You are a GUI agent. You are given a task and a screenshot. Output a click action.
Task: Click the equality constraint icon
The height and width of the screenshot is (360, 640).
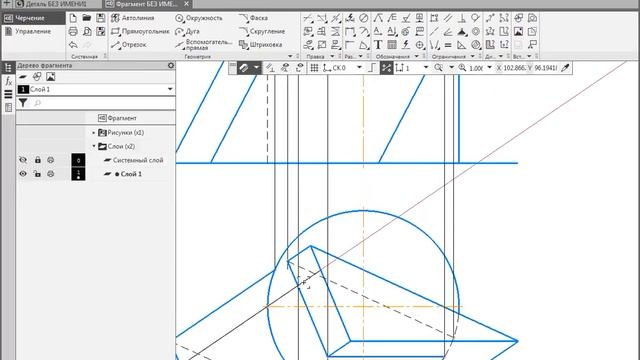(448, 45)
